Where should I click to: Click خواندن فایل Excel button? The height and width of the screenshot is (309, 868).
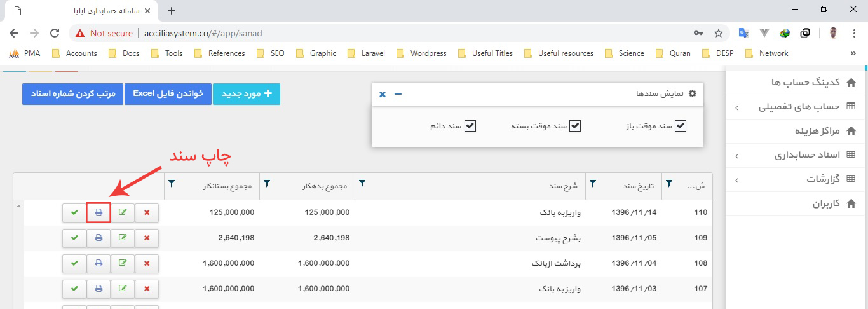(x=168, y=94)
